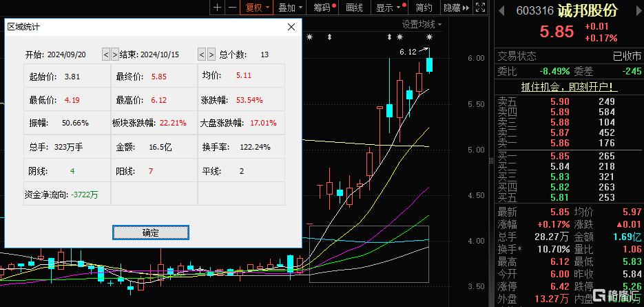This screenshot has height=307, width=644.
Task: Click stock code 603316
Action: pos(535,11)
